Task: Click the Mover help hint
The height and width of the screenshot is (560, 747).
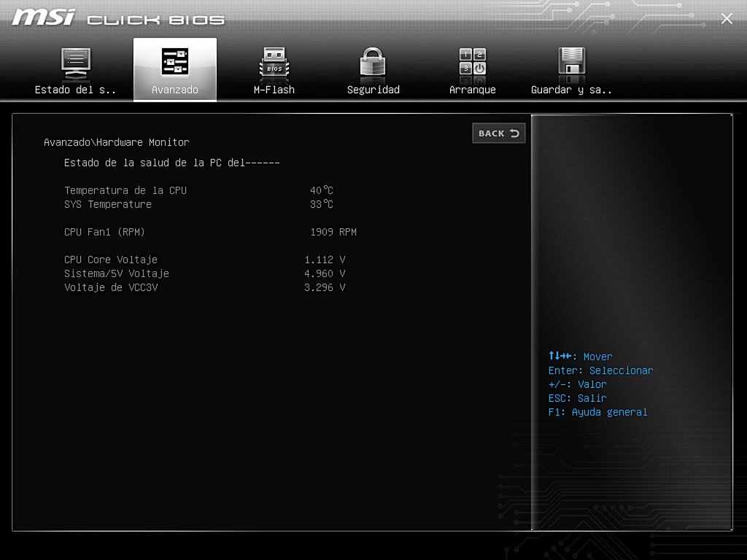Action: [580, 356]
